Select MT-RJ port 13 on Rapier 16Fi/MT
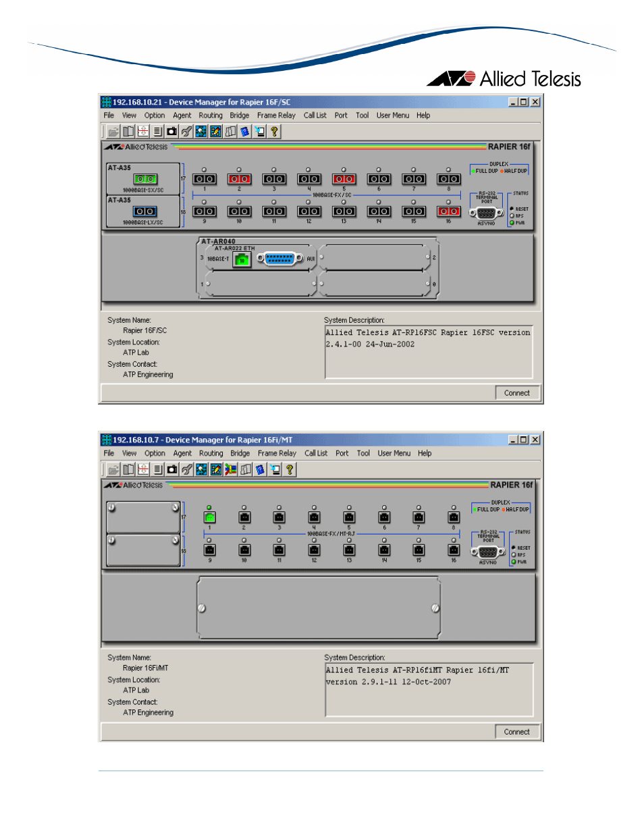 click(x=349, y=550)
